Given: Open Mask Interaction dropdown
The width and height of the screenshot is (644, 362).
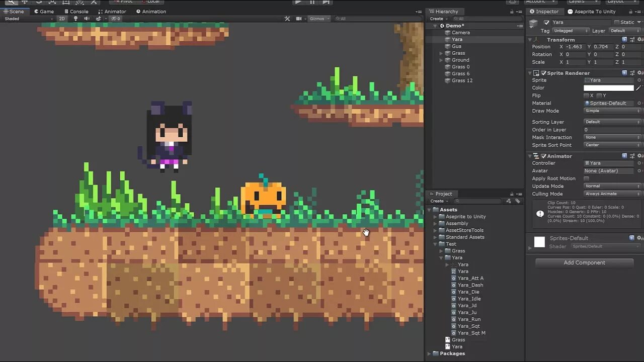Looking at the screenshot, I should [x=612, y=137].
